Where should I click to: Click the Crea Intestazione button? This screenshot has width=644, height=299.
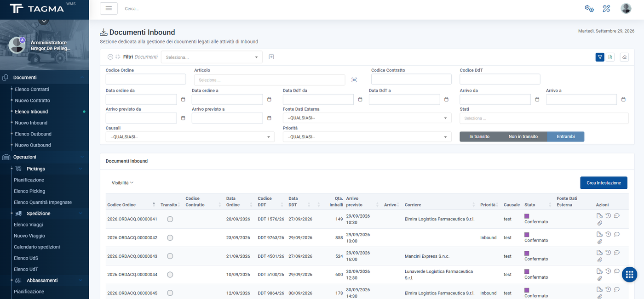coord(604,183)
